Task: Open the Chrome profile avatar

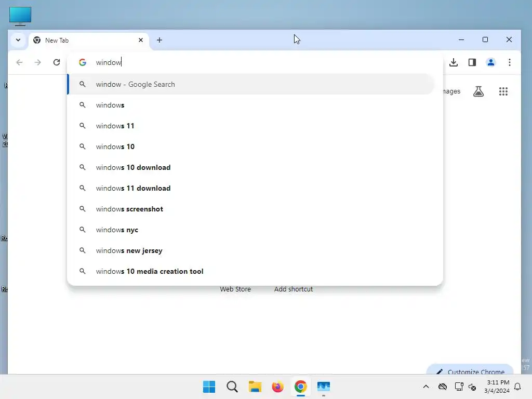Action: [x=490, y=62]
